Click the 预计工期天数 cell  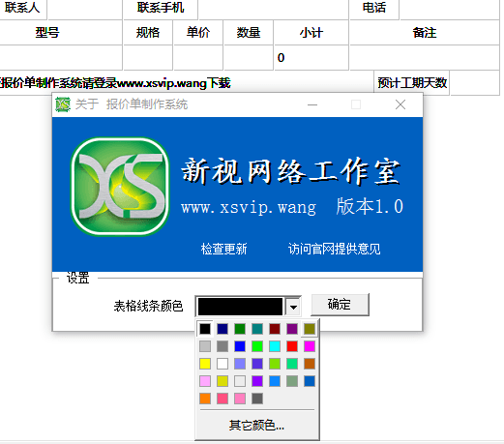pyautogui.click(x=412, y=83)
